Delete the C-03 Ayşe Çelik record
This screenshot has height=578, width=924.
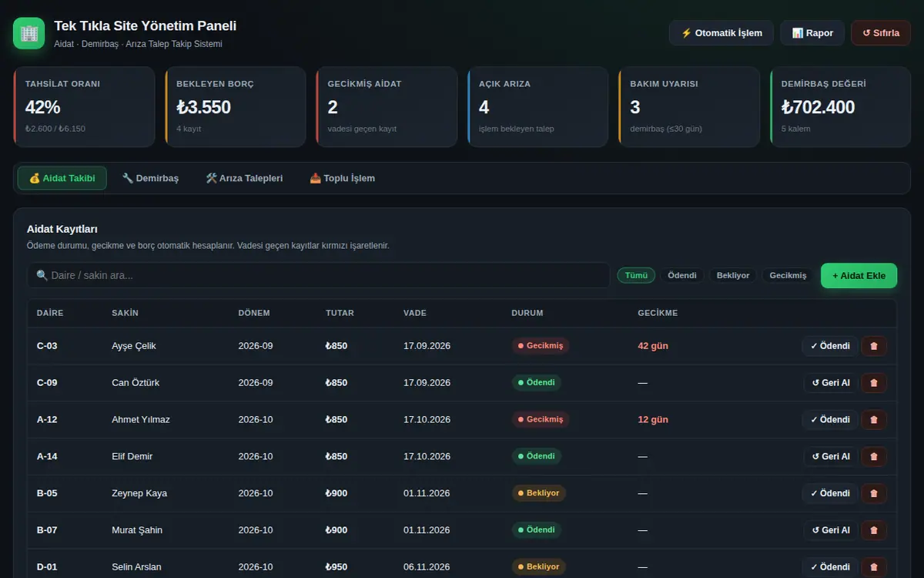[874, 346]
